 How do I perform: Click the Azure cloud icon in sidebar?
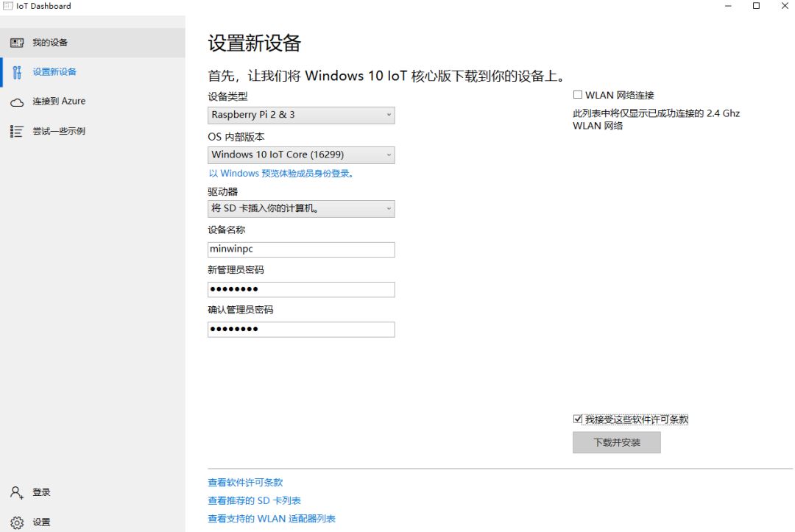17,102
